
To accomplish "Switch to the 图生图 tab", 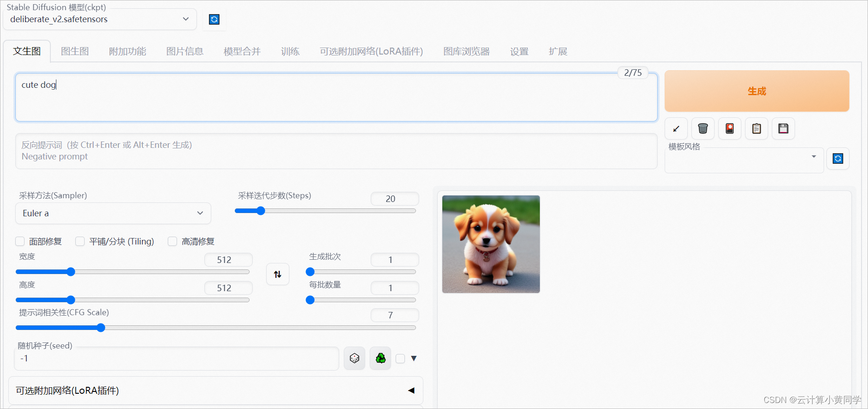I will (x=75, y=51).
